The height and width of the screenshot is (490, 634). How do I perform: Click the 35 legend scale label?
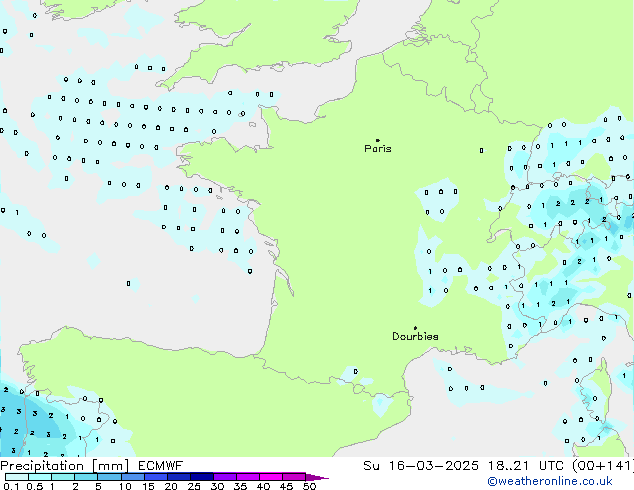point(240,486)
